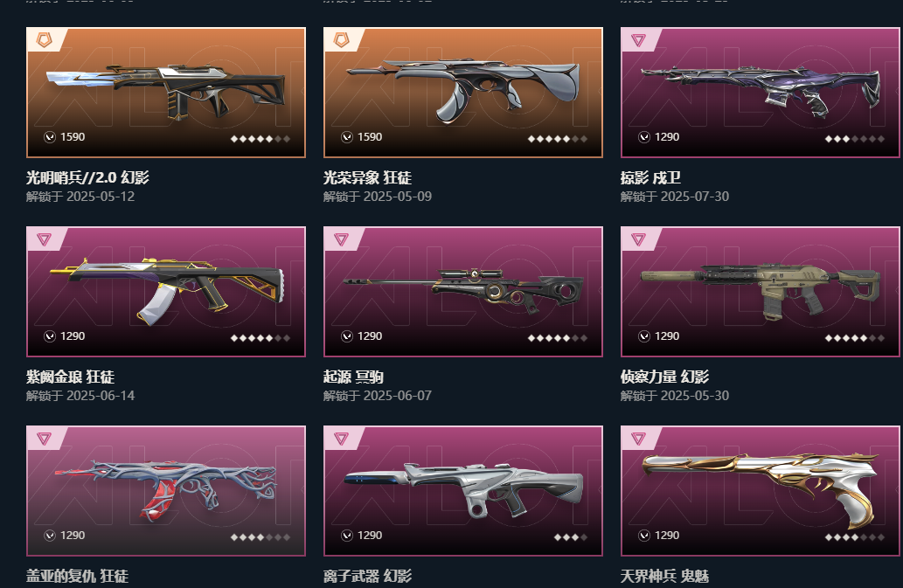Image resolution: width=903 pixels, height=588 pixels.
Task: Click the VP coin icon on 侦察力量 幻影
Action: click(x=644, y=336)
